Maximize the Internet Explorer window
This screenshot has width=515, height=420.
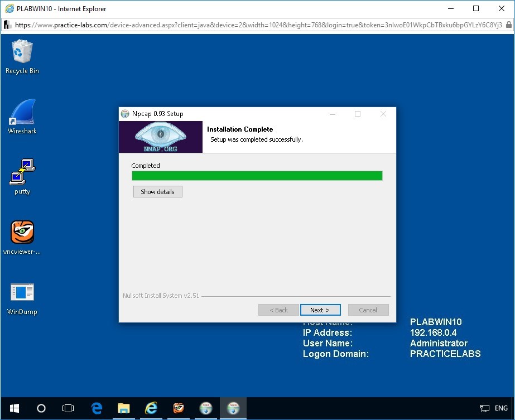476,8
